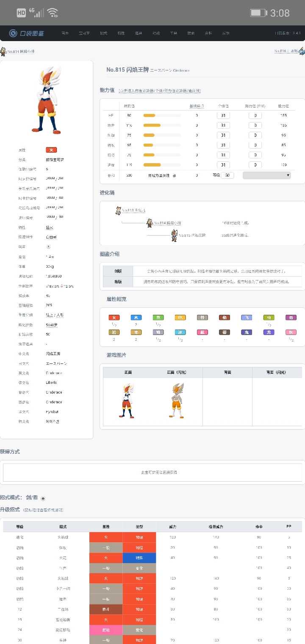Open next Pokémon No.816 sprite link
Viewport: 305px width, 644px height.
(301, 51)
